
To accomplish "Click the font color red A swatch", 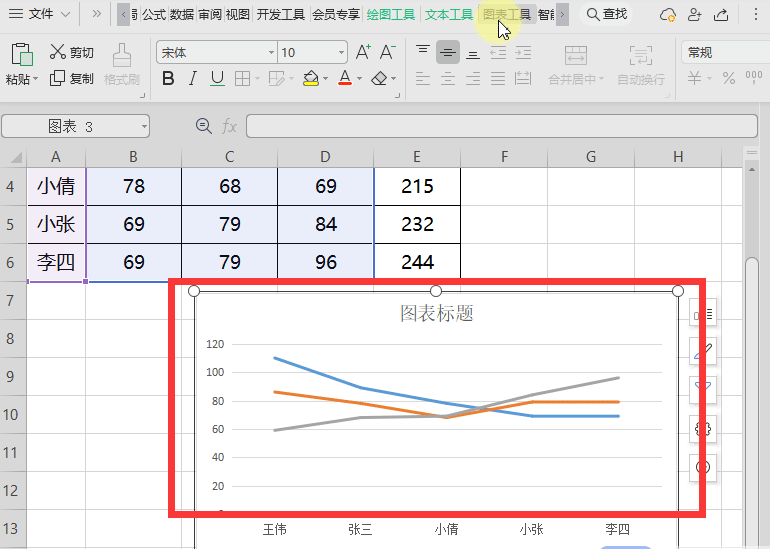I will coord(344,78).
